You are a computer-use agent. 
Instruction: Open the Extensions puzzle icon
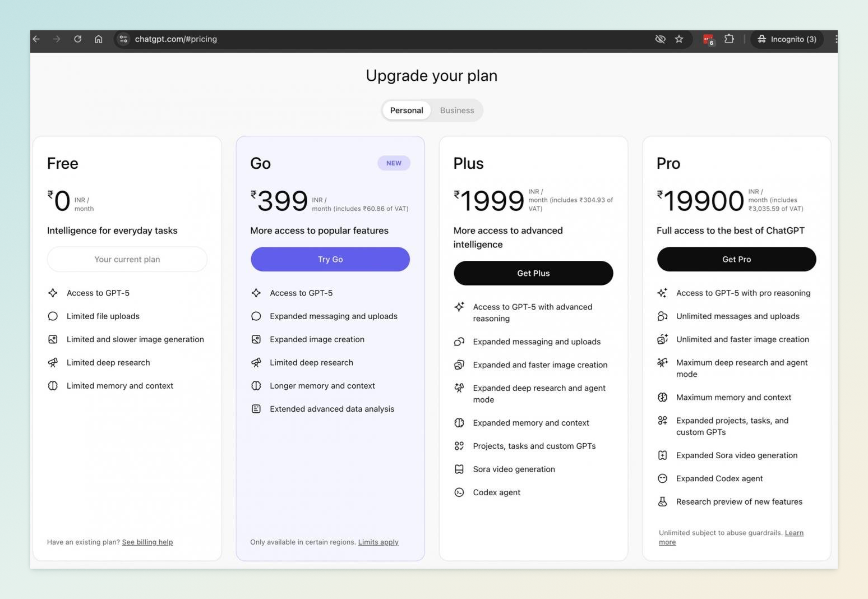coord(729,39)
